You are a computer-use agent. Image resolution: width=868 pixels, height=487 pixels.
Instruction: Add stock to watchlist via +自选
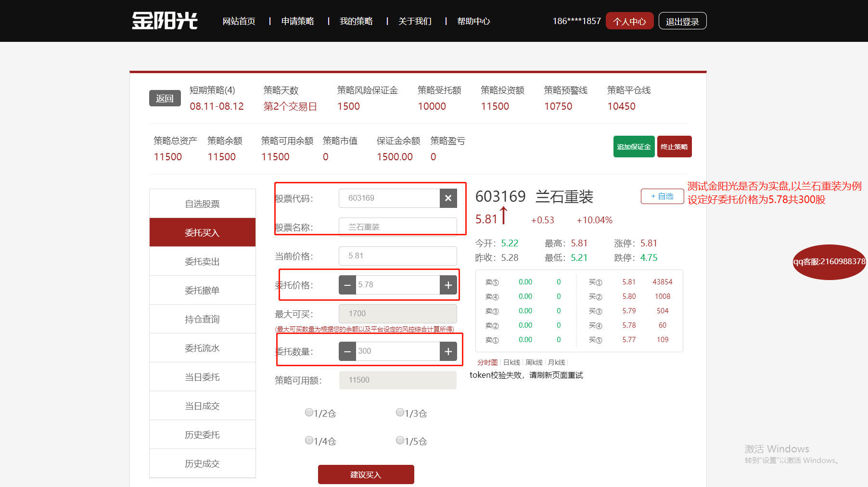662,196
